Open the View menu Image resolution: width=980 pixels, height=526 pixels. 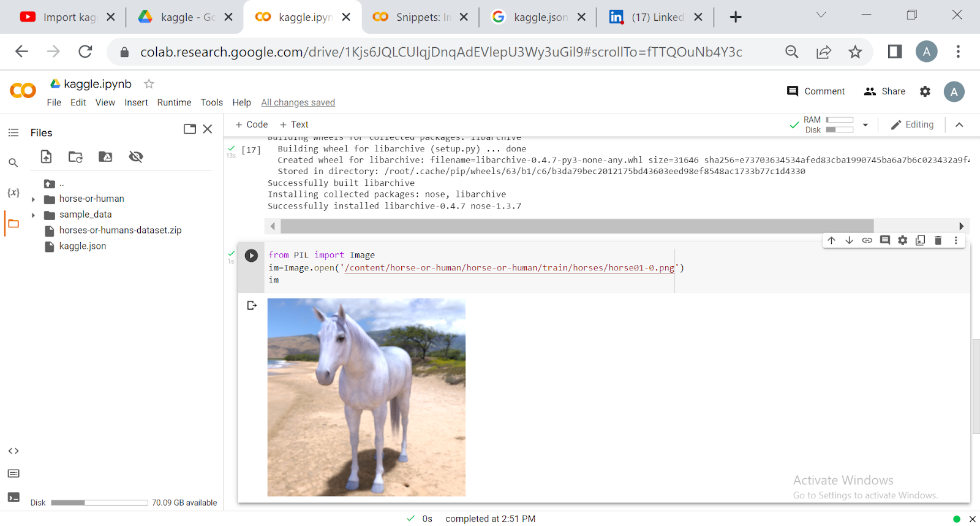[x=105, y=102]
